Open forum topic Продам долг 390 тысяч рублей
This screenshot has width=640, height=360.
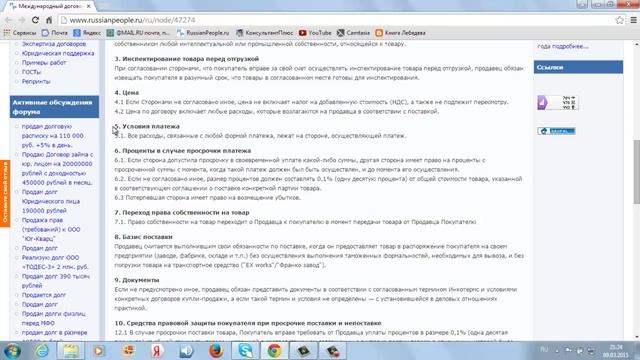56,281
